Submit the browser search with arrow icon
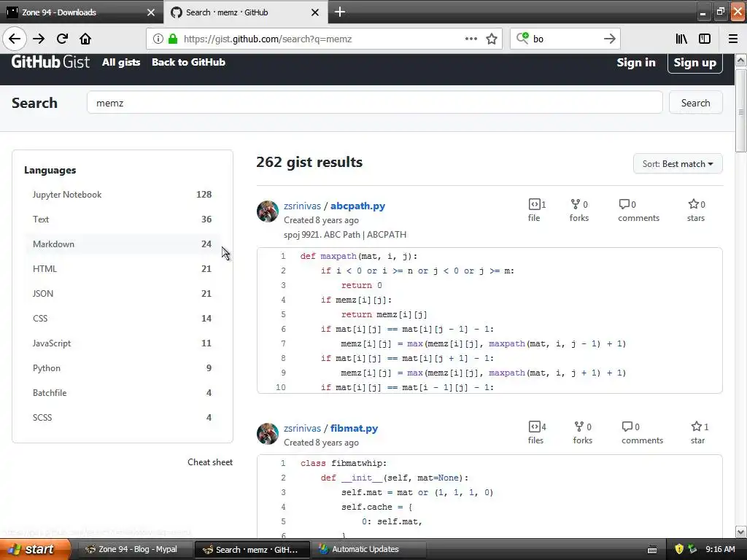 coord(609,39)
